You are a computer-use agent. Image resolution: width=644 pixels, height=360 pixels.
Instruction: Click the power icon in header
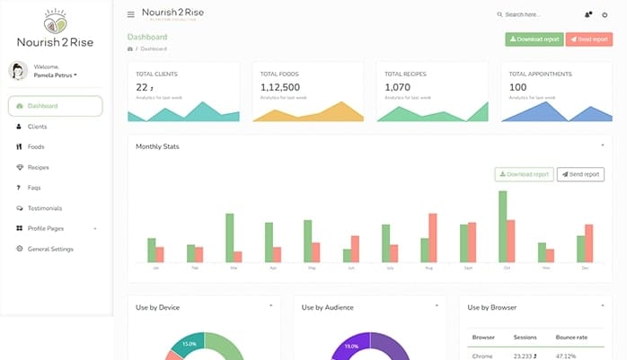(604, 14)
